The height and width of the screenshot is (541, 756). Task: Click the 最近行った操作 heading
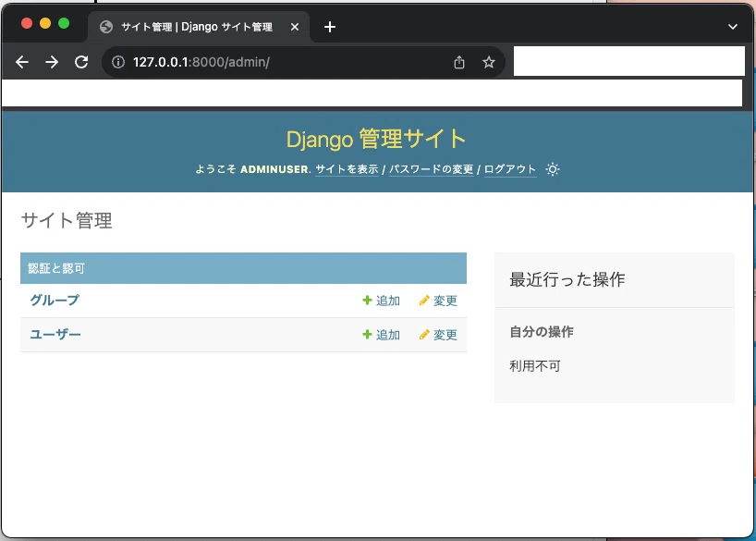click(567, 279)
